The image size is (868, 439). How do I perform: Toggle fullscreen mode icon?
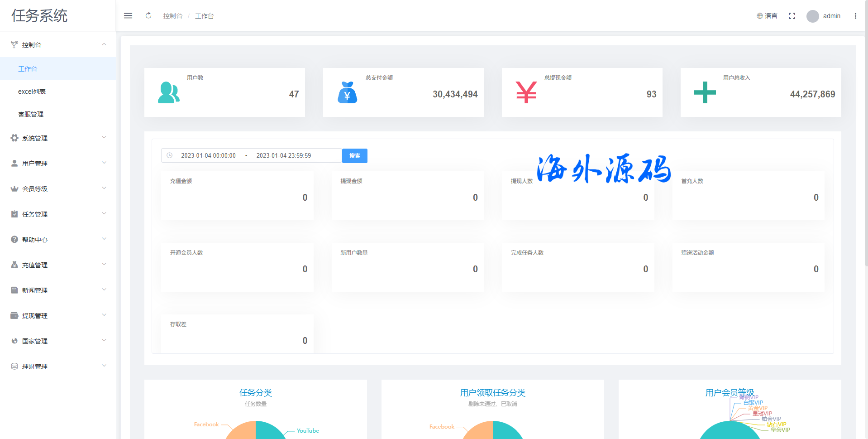coord(792,16)
